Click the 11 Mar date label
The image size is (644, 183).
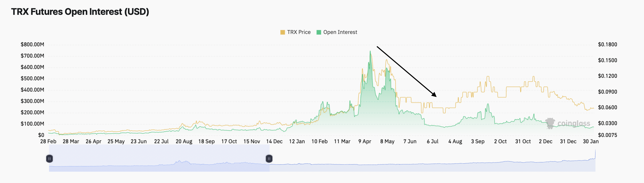click(342, 142)
